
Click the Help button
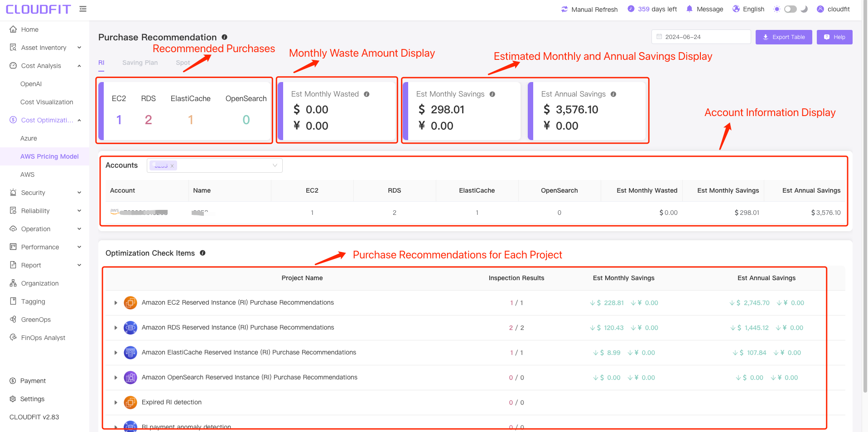coord(834,37)
